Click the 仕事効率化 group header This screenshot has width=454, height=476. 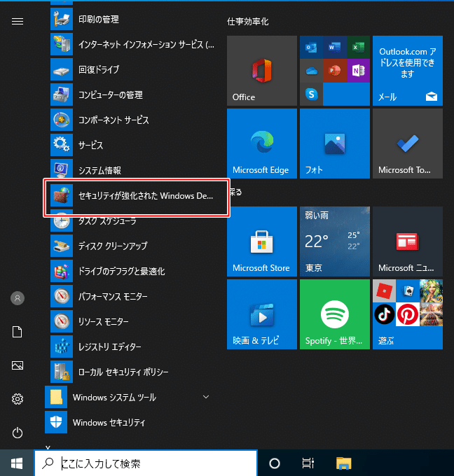247,22
